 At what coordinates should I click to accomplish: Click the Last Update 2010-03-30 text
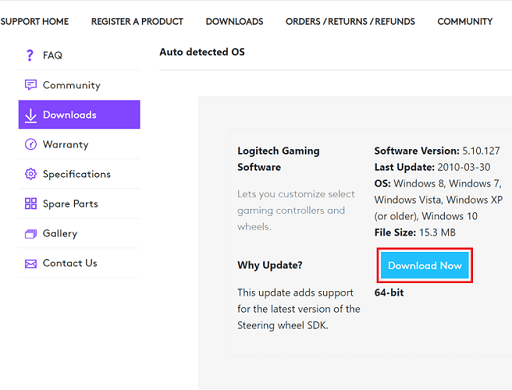tap(432, 167)
